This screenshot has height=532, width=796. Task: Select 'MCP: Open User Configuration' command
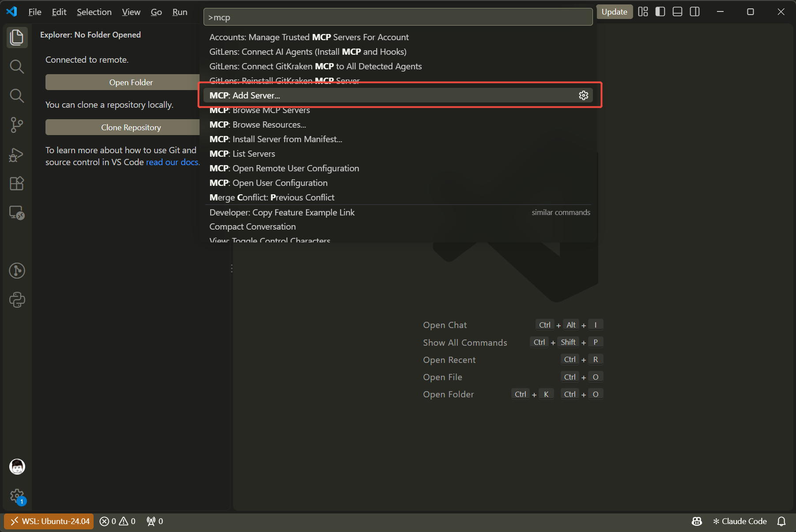pos(398,183)
